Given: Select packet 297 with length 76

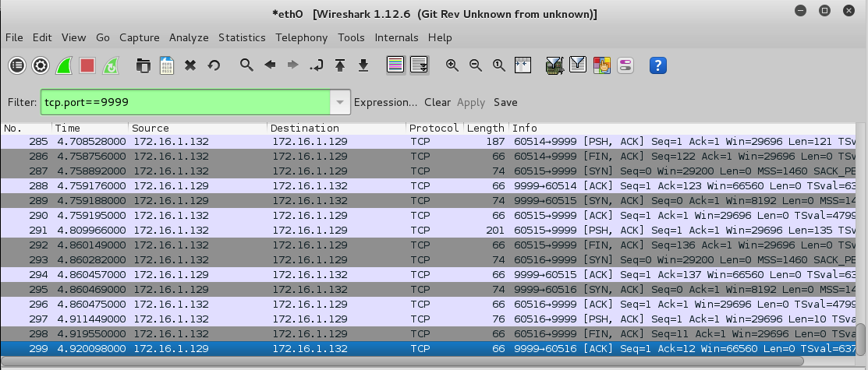Looking at the screenshot, I should tap(428, 319).
